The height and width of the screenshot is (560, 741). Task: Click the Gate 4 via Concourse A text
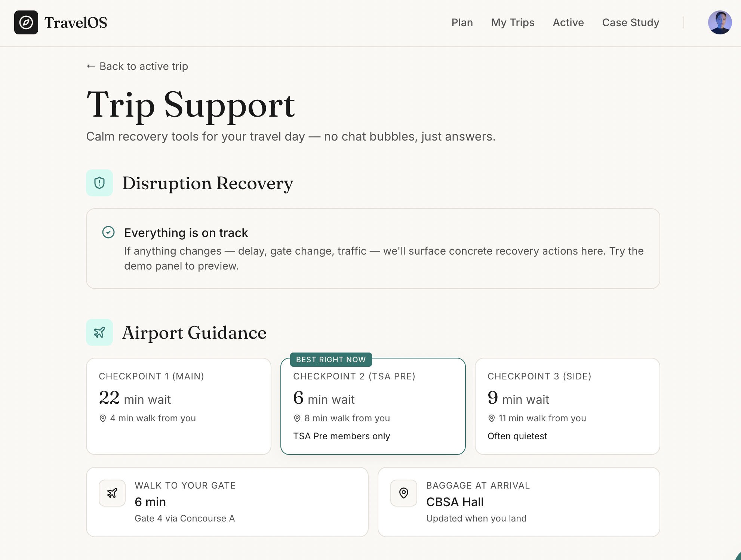(x=185, y=518)
